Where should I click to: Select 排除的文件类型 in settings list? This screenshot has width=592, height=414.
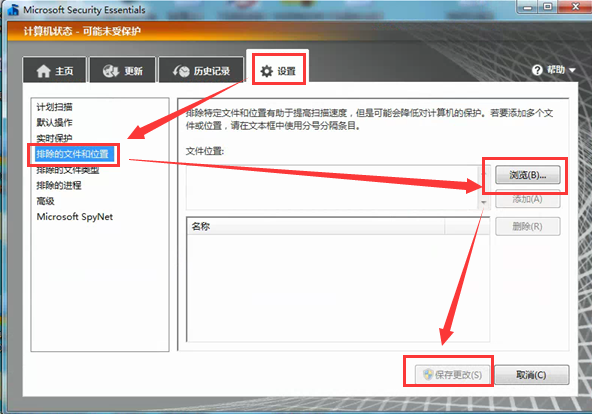pyautogui.click(x=68, y=170)
